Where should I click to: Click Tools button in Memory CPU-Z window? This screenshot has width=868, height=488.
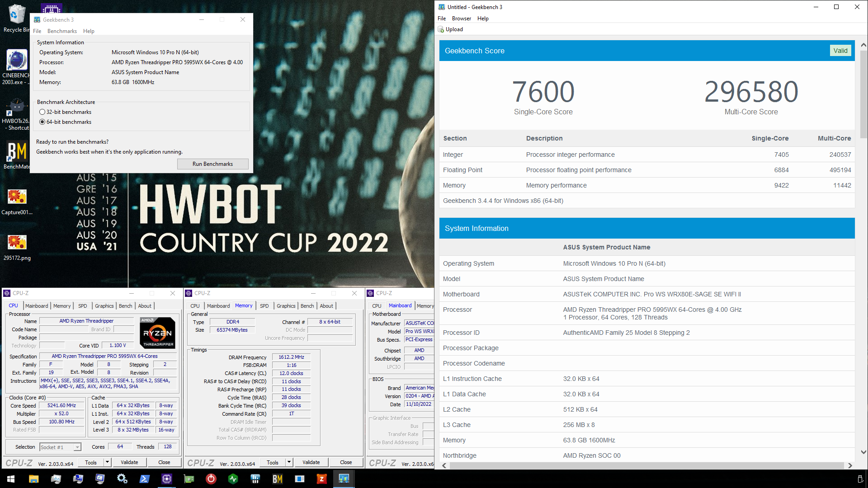click(x=273, y=462)
